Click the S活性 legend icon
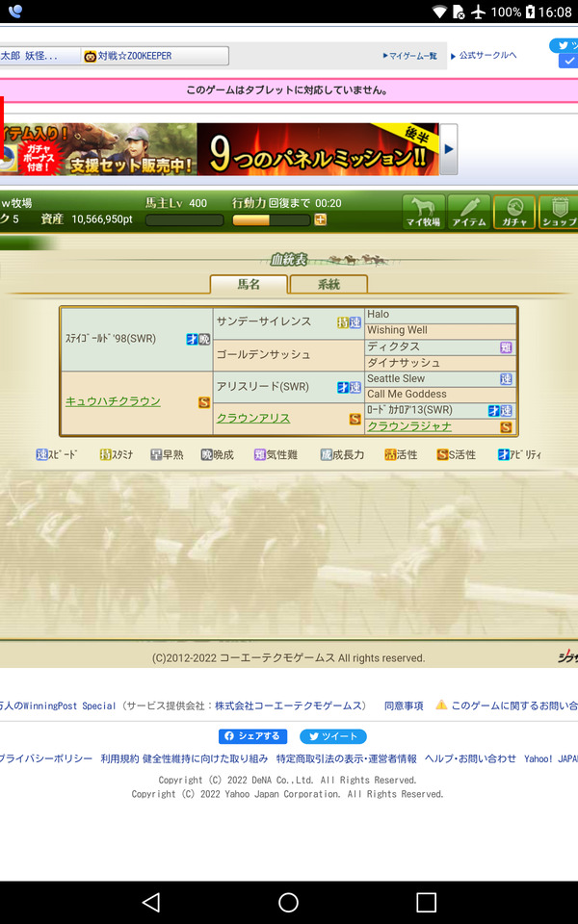Screen dimensions: 578x924 pyautogui.click(x=442, y=454)
